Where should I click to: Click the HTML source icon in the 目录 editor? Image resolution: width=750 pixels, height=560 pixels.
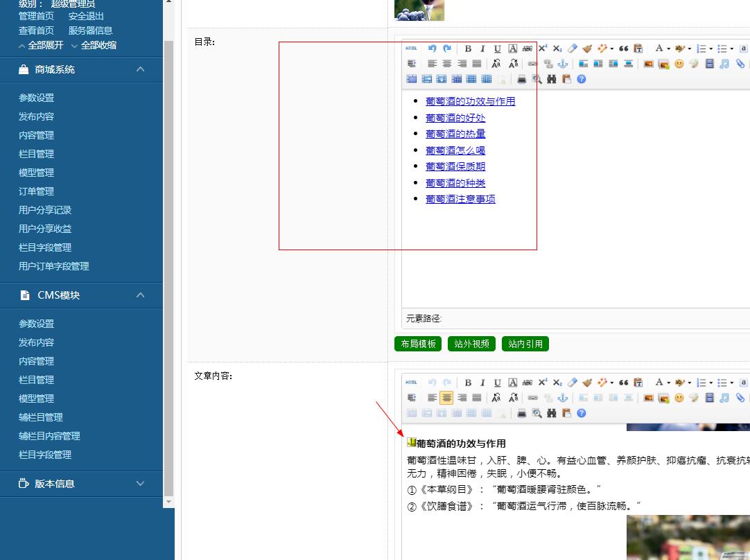tap(411, 49)
